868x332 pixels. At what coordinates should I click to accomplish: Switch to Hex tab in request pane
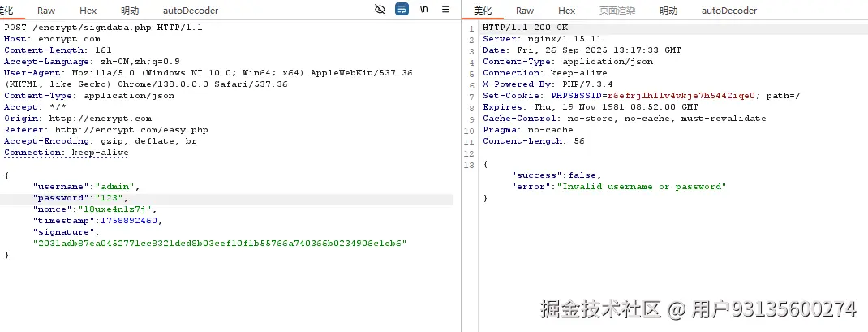pos(88,11)
